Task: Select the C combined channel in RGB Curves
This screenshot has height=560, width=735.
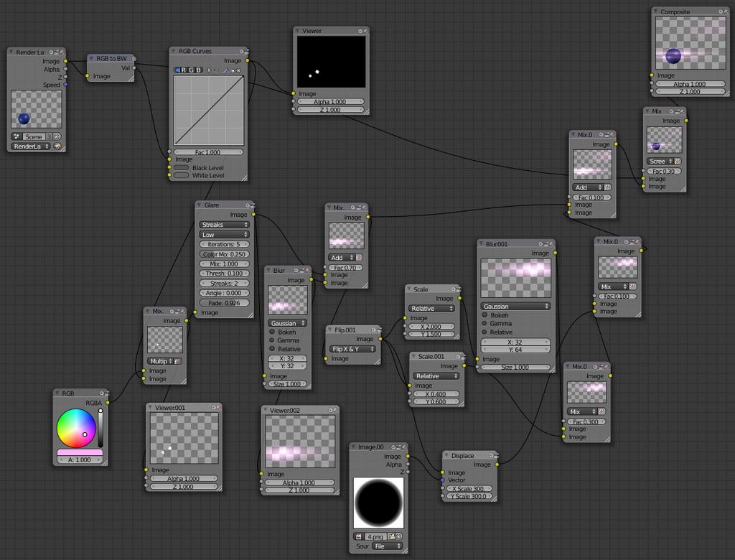Action: (177, 70)
